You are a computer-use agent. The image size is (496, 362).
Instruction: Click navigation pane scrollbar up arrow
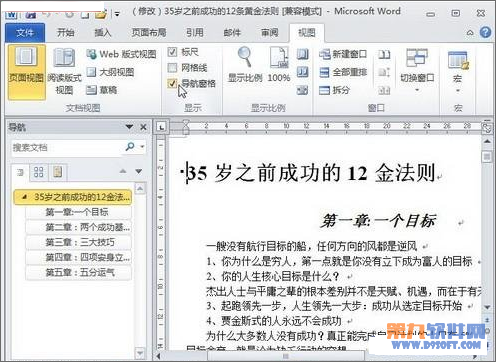coord(140,189)
